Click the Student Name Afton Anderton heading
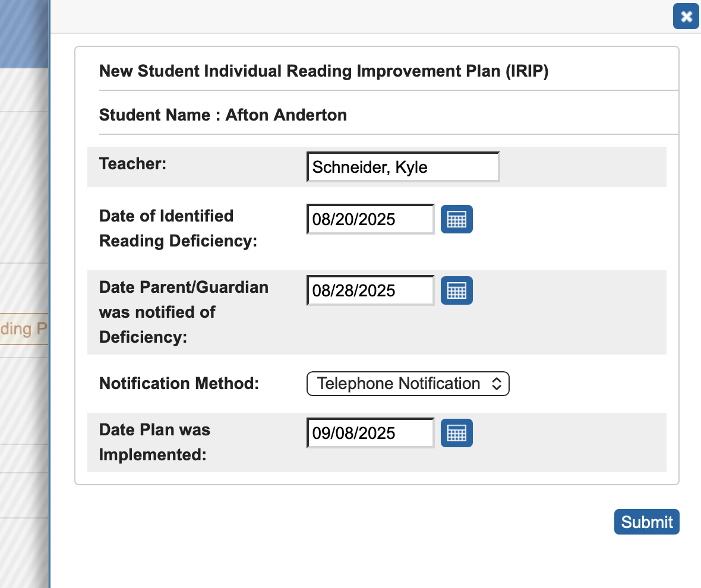 [223, 115]
